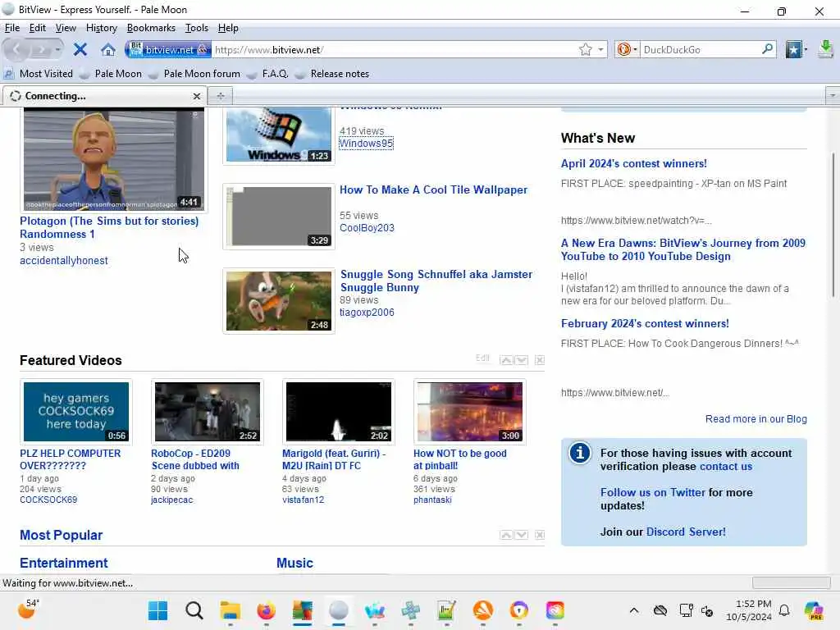Open the Edit menu
840x630 pixels.
(37, 28)
